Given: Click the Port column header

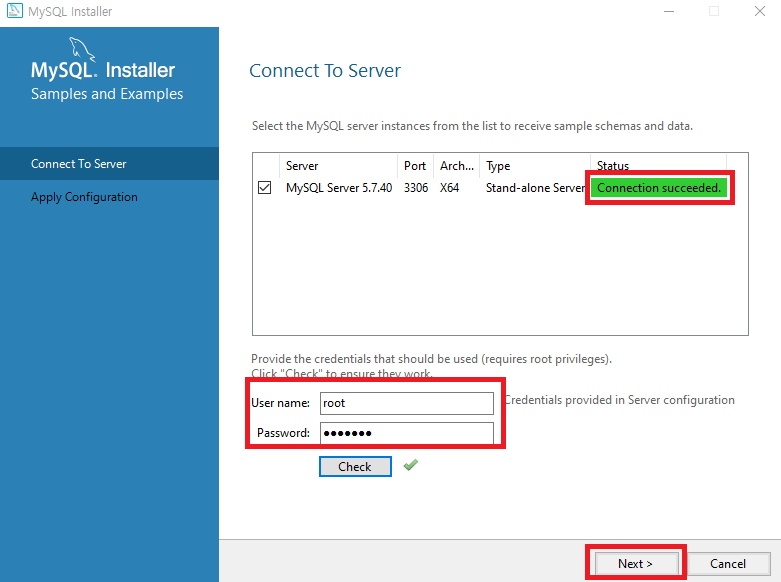Looking at the screenshot, I should tap(415, 166).
